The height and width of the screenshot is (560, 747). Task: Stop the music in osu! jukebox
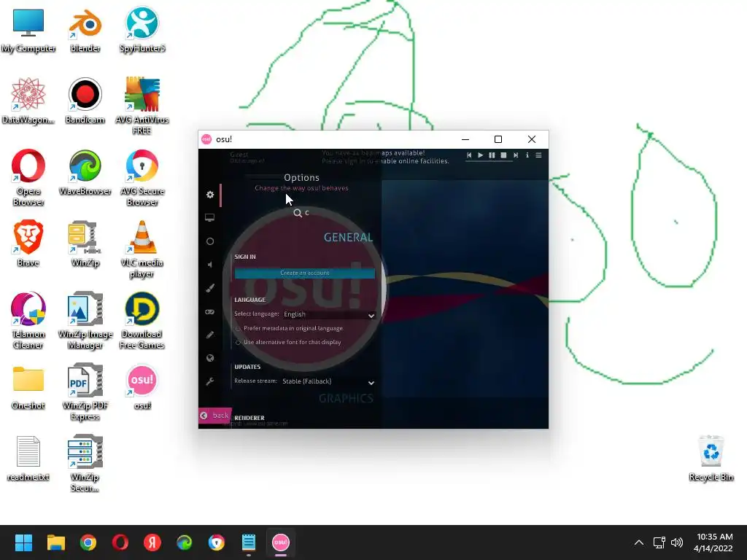point(503,155)
